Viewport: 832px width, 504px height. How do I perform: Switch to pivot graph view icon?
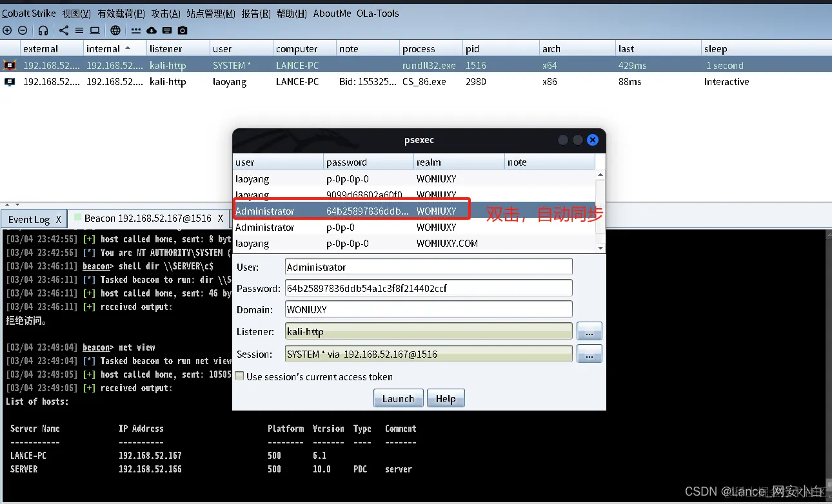pos(64,30)
